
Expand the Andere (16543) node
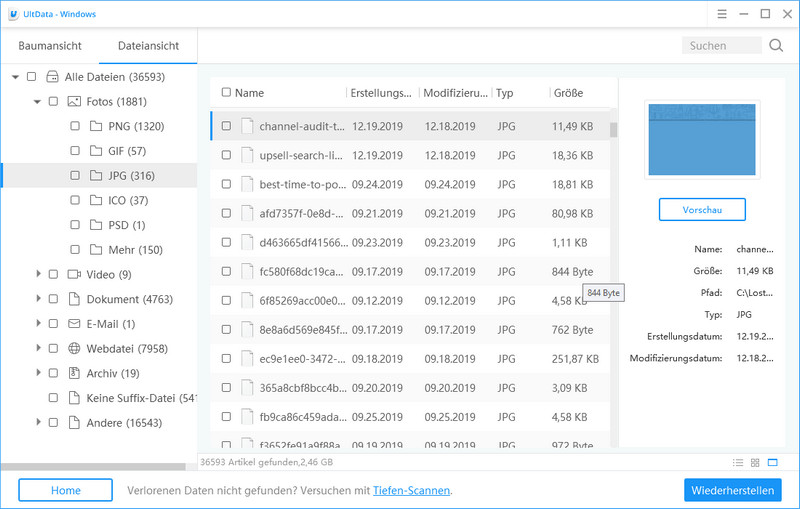click(38, 422)
